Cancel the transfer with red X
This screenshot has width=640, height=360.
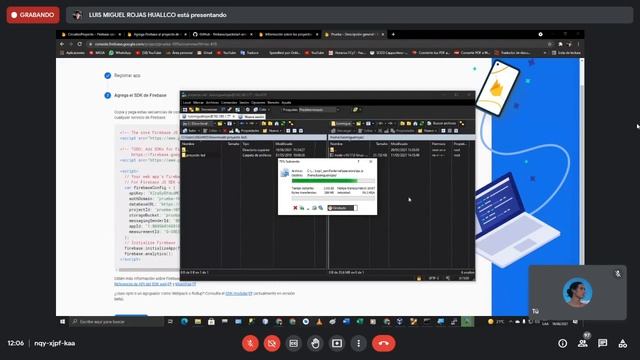click(x=295, y=208)
